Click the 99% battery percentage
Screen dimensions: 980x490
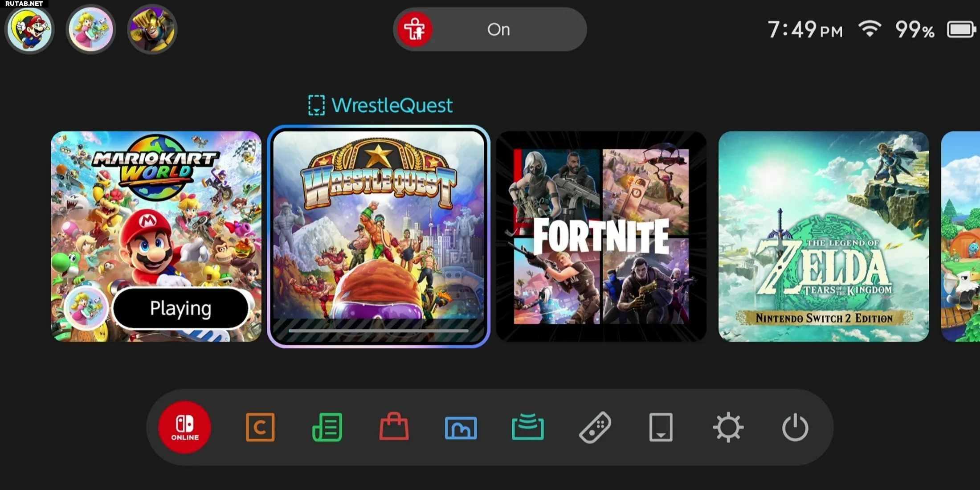[x=915, y=30]
